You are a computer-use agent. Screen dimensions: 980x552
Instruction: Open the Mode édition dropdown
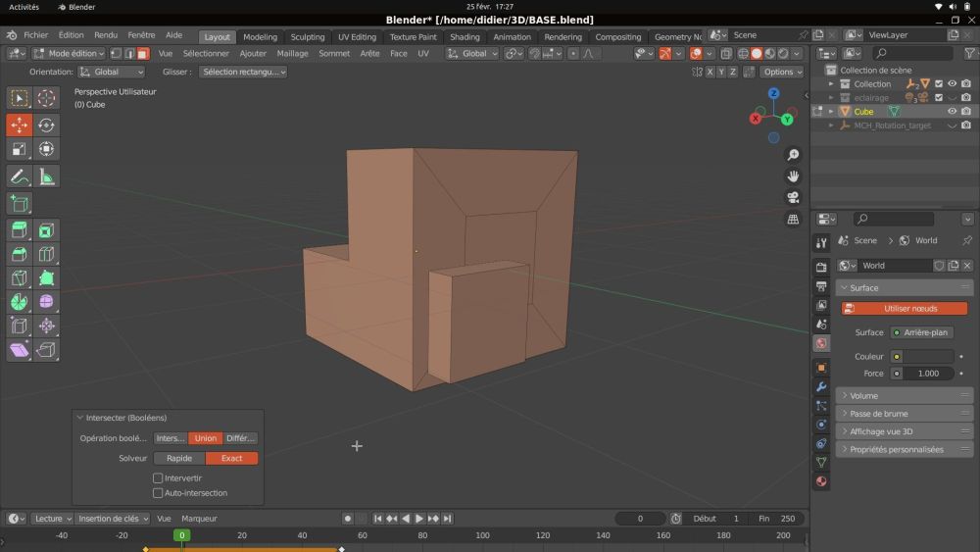tap(69, 54)
